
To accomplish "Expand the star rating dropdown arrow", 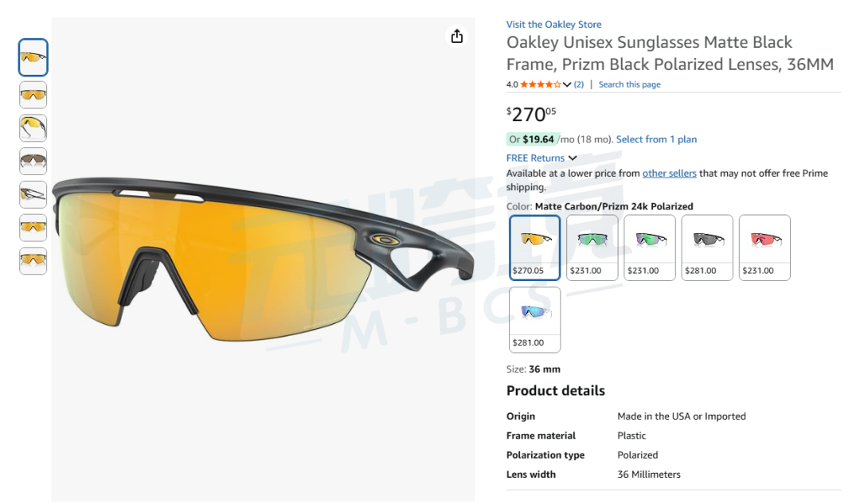I will 567,84.
